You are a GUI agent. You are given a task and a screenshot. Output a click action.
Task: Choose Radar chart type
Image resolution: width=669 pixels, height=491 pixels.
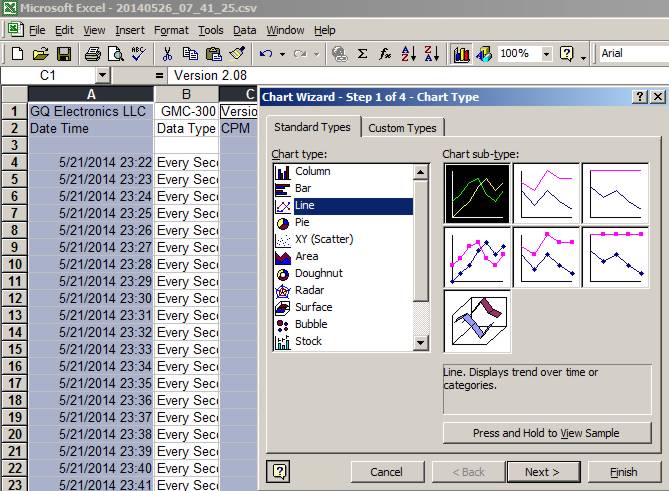[344, 291]
